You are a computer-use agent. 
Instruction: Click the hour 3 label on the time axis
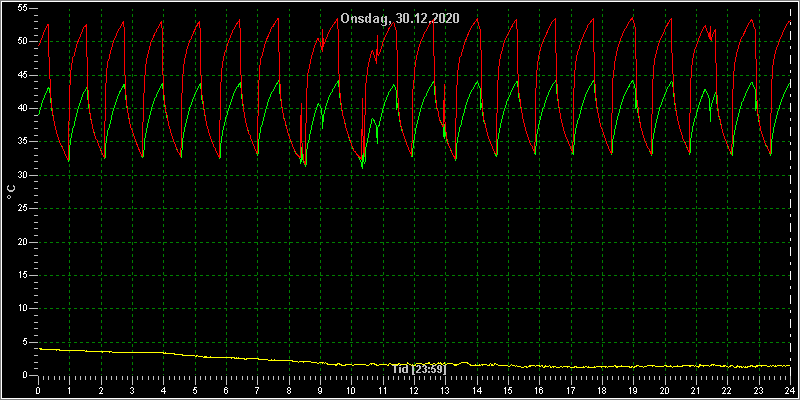pos(132,391)
